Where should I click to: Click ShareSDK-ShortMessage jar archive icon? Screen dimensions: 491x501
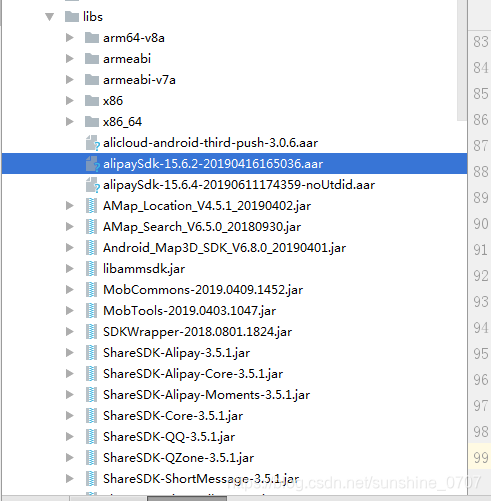[x=91, y=479]
